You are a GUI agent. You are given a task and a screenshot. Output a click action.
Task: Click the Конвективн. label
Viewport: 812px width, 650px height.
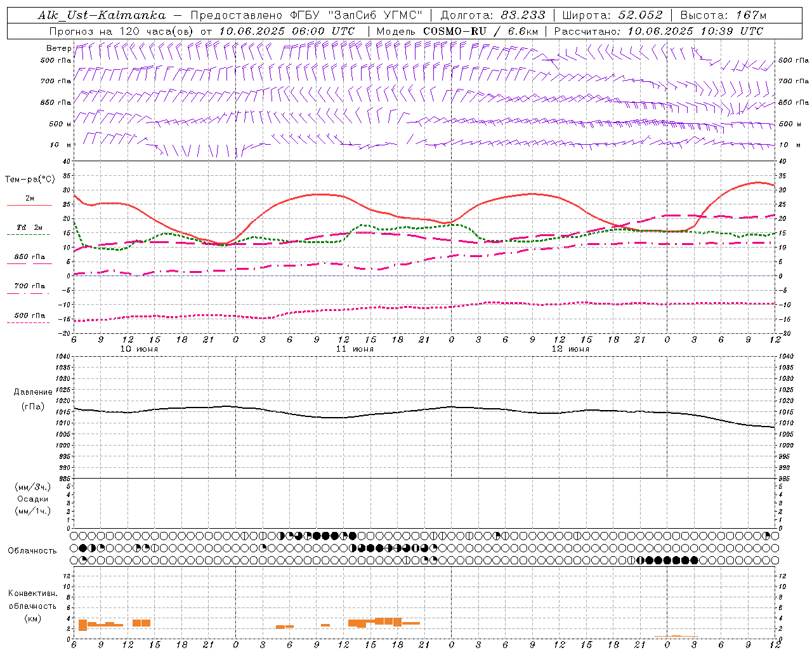tap(33, 594)
